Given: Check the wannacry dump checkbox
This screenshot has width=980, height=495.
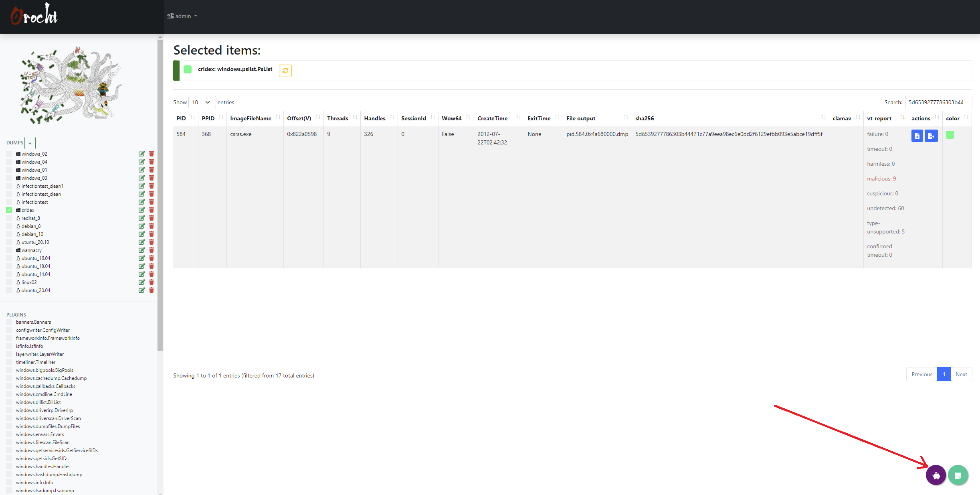Looking at the screenshot, I should coord(9,250).
